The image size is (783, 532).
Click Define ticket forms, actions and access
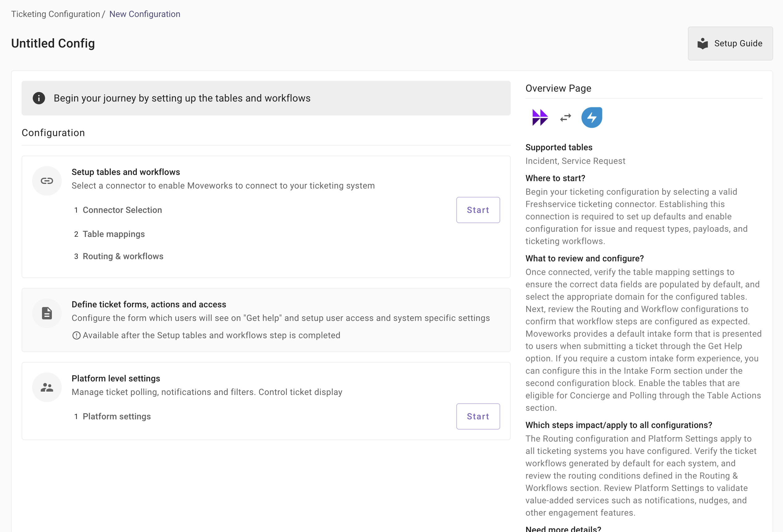(149, 304)
